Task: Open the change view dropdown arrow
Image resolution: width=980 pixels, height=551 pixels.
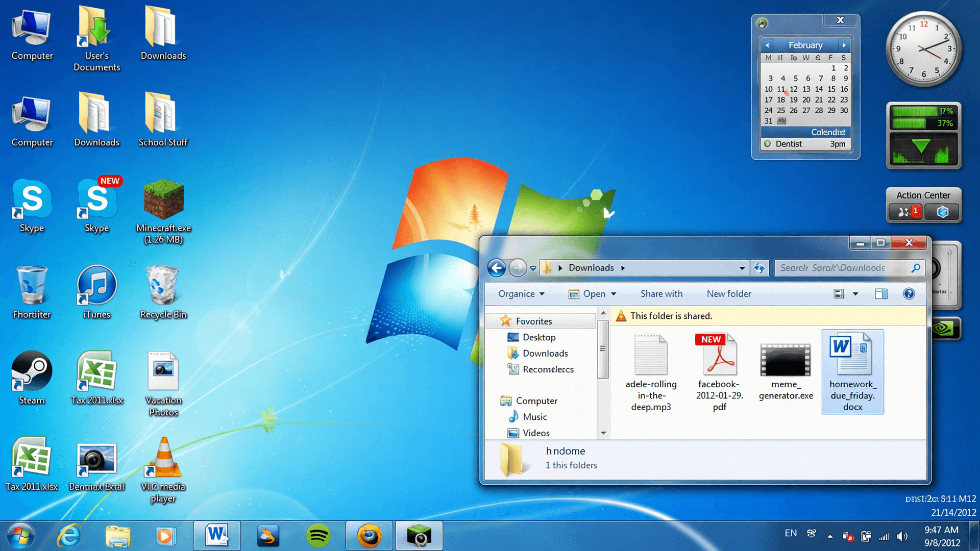Action: 855,294
